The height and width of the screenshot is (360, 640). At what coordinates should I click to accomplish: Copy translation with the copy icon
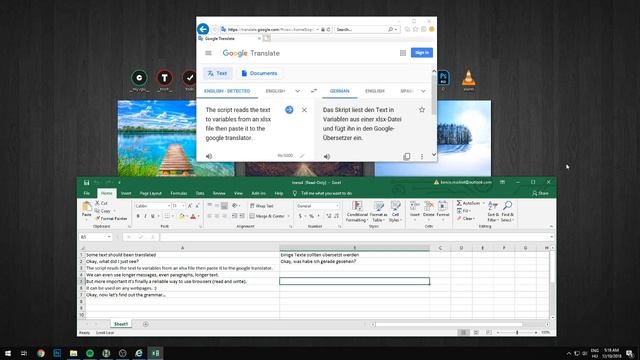coord(407,156)
